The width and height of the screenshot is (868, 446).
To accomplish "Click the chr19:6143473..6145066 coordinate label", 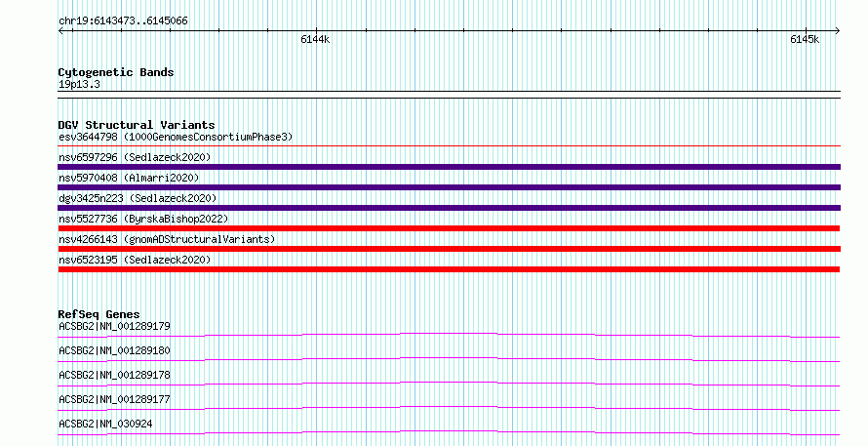I will point(123,21).
